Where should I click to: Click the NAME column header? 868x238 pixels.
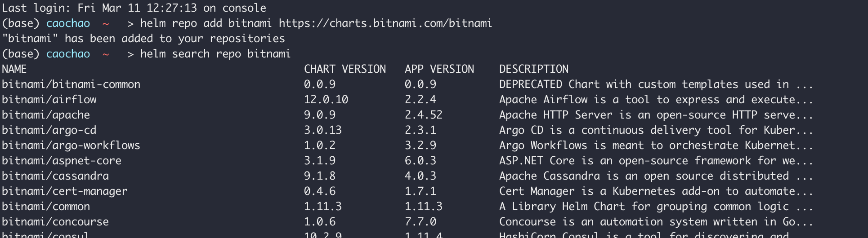14,69
